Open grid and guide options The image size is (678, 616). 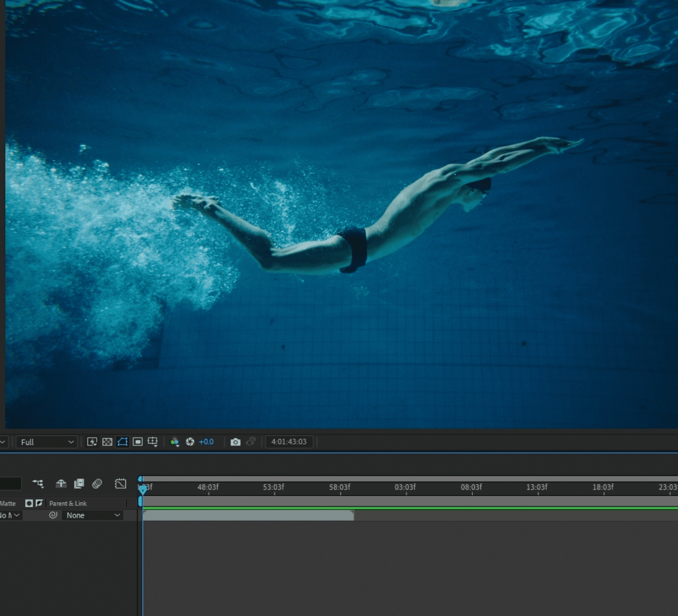[x=153, y=442]
